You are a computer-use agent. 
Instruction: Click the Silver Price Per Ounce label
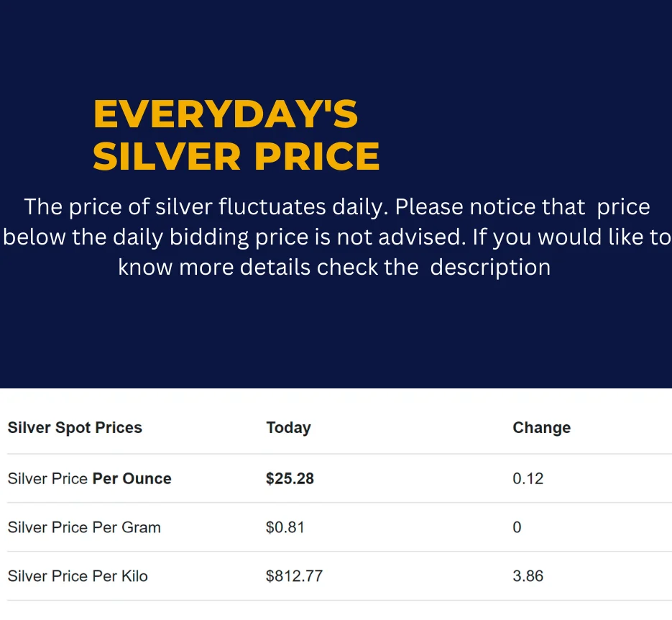[90, 478]
